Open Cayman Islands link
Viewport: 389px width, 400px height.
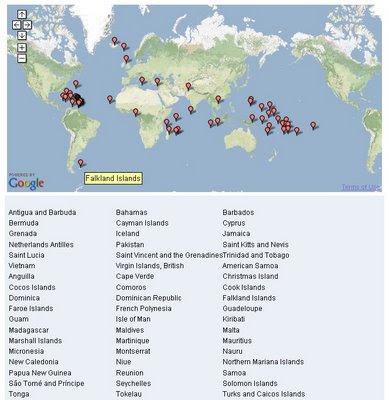(142, 223)
